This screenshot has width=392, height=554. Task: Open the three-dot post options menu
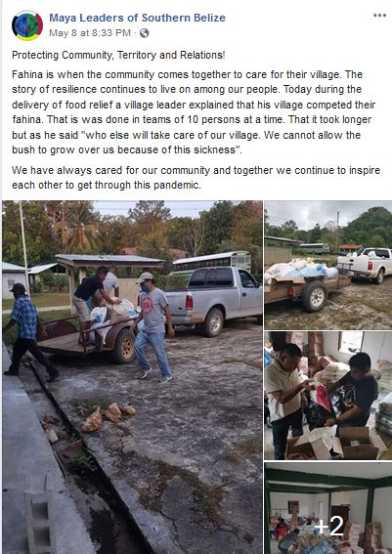(x=379, y=16)
